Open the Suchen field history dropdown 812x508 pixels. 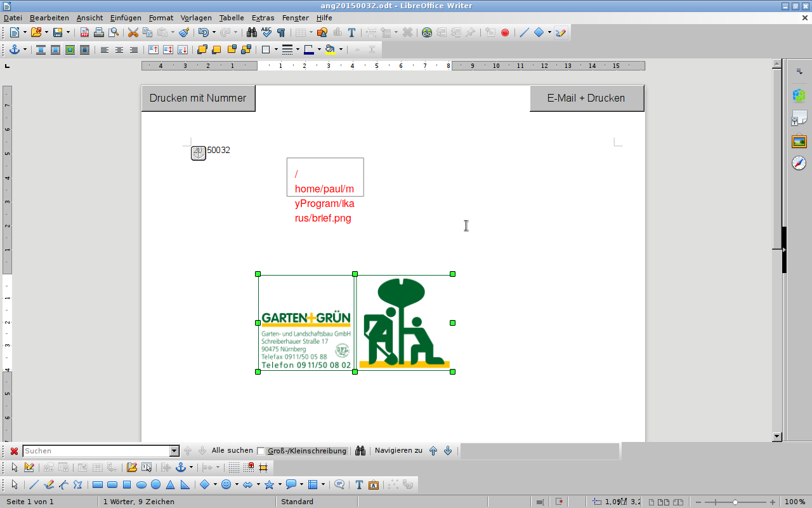(174, 451)
